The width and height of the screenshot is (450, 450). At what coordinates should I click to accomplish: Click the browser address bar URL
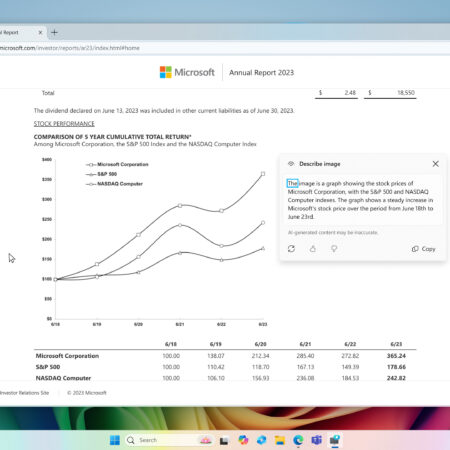point(70,48)
